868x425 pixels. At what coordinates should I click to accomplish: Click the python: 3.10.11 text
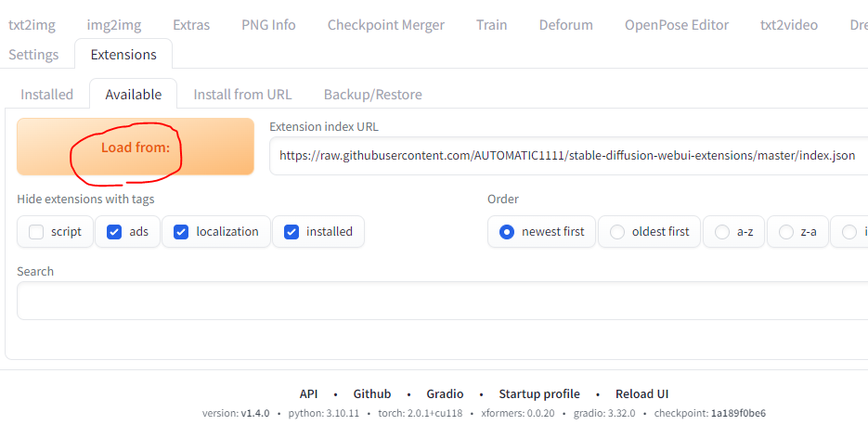[x=324, y=413]
